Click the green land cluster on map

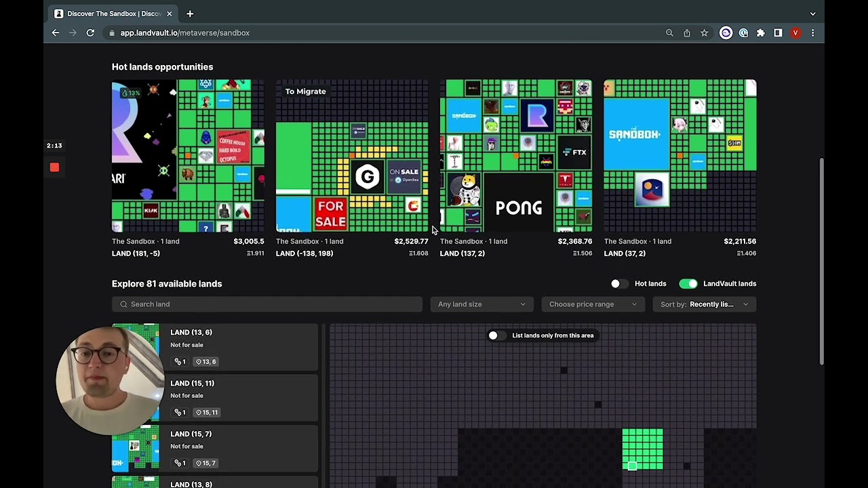pyautogui.click(x=642, y=449)
